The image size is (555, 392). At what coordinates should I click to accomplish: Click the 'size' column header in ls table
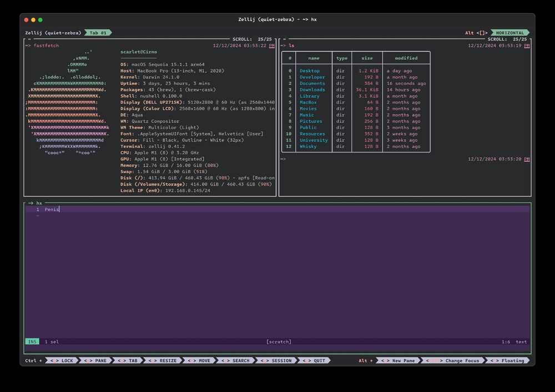pyautogui.click(x=367, y=58)
